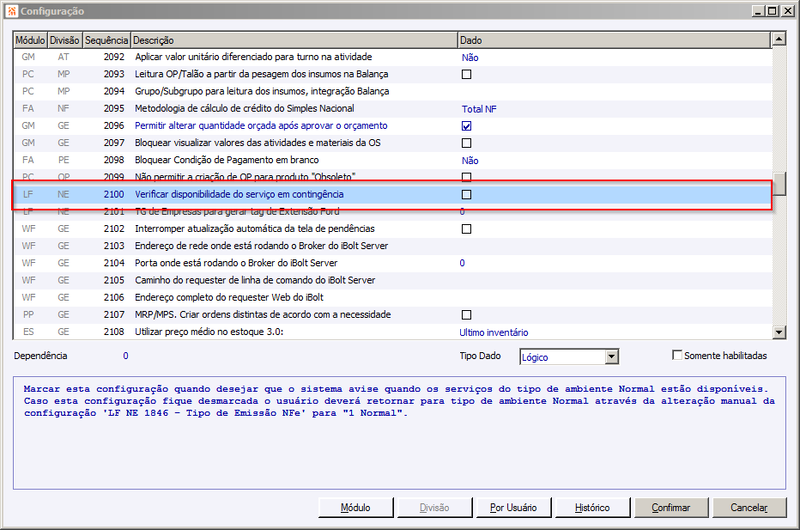800x530 pixels.
Task: Click the Módulo button
Action: click(x=356, y=508)
